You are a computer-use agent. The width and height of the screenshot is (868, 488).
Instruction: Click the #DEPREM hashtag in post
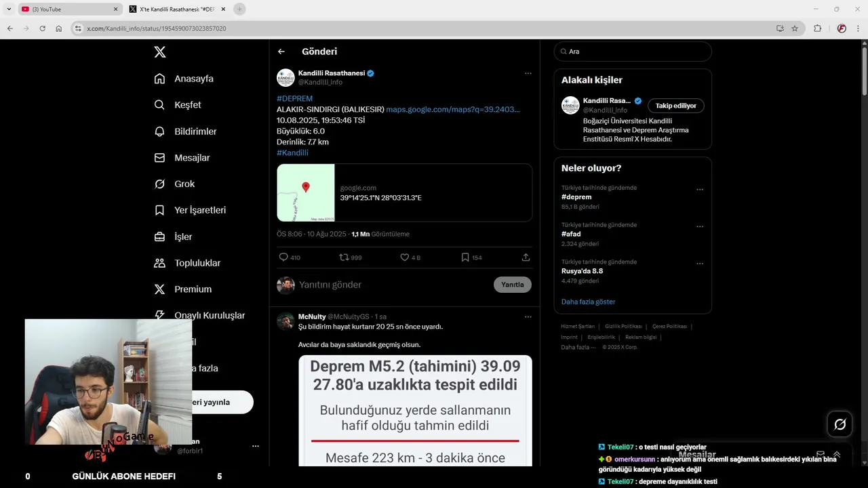pyautogui.click(x=294, y=99)
